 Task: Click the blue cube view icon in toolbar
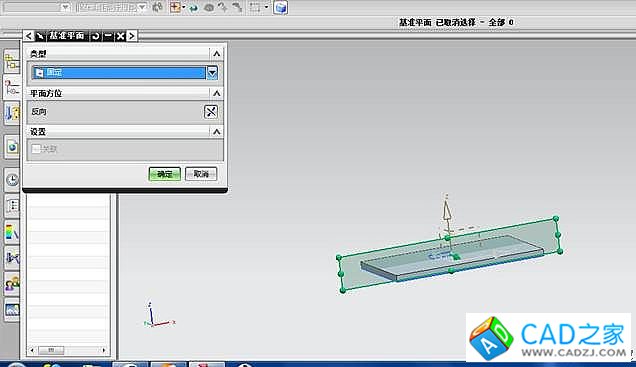point(280,7)
